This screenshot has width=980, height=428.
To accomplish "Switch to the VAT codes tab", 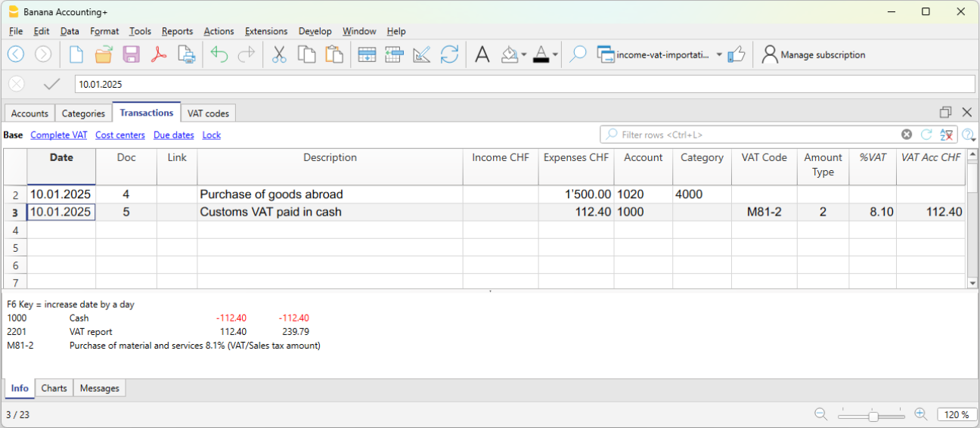I will (208, 113).
